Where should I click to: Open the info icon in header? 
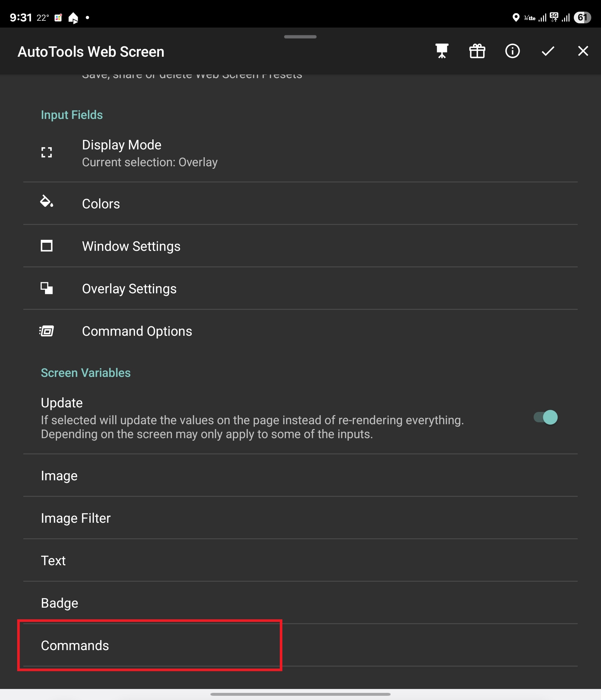click(x=512, y=51)
